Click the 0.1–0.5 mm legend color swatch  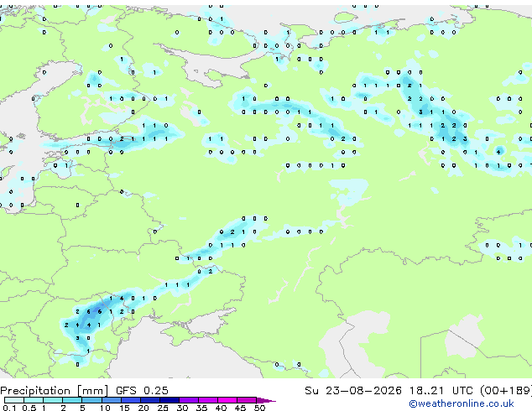pyautogui.click(x=14, y=400)
